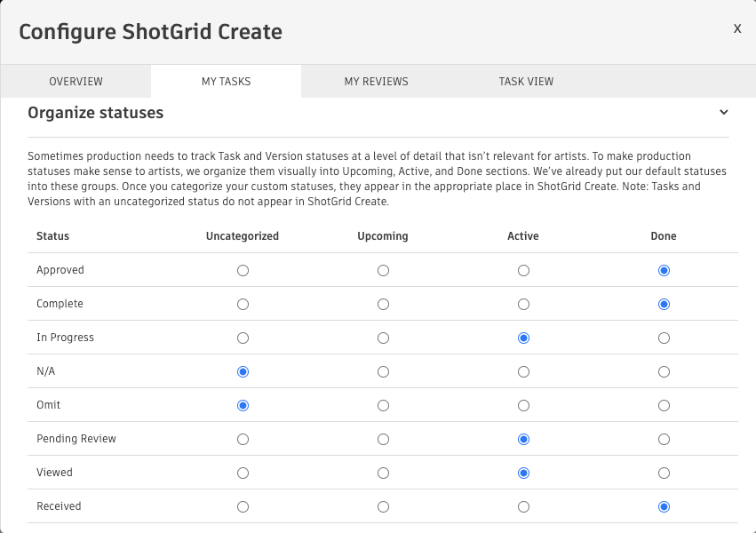Click the My Tasks tab
Screen dimensions: 756x533
pos(226,81)
